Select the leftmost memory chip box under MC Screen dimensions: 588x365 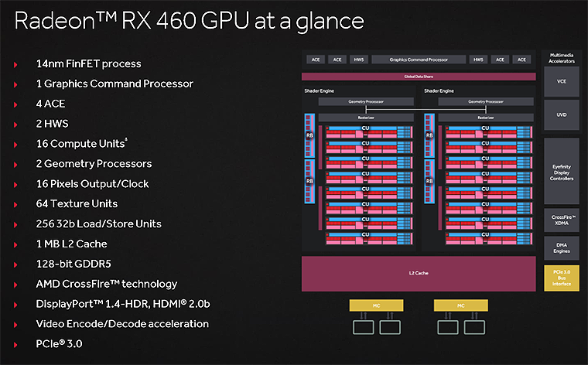tap(364, 327)
